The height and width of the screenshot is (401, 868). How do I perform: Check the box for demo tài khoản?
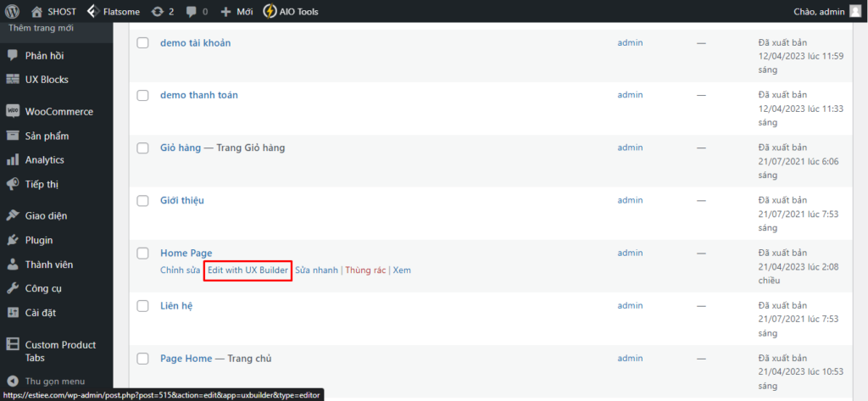pos(142,43)
